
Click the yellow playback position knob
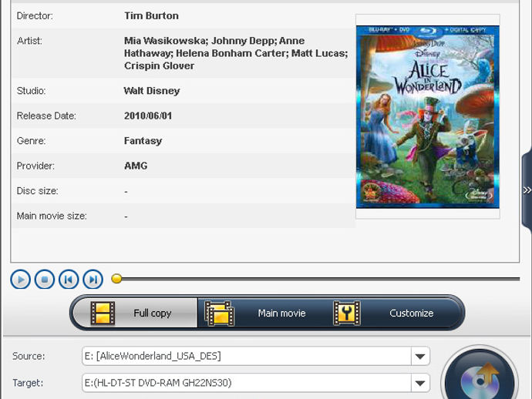(116, 279)
